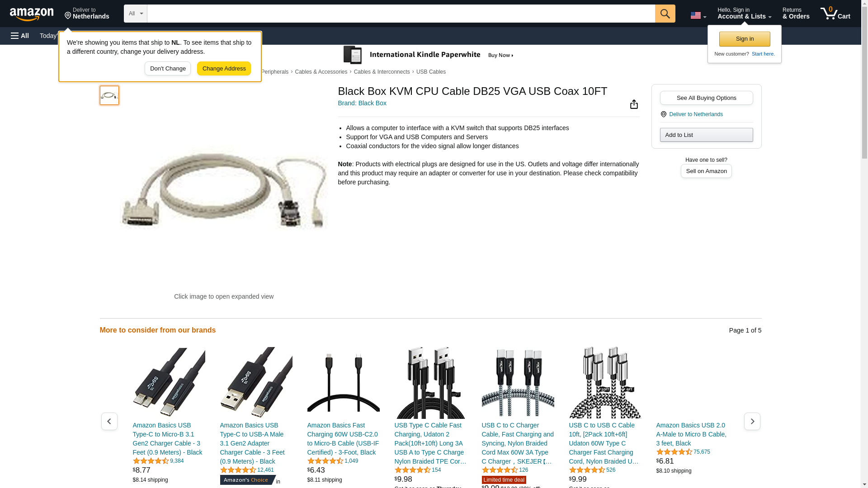Open the USB Cables breadcrumb

[x=431, y=72]
